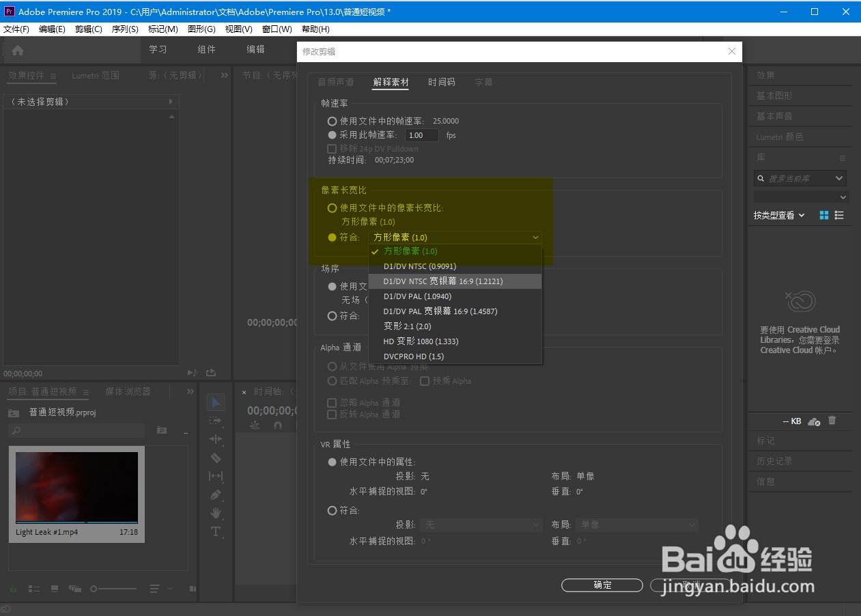Choose D1/DV NTSC (0.9091) option

click(455, 266)
